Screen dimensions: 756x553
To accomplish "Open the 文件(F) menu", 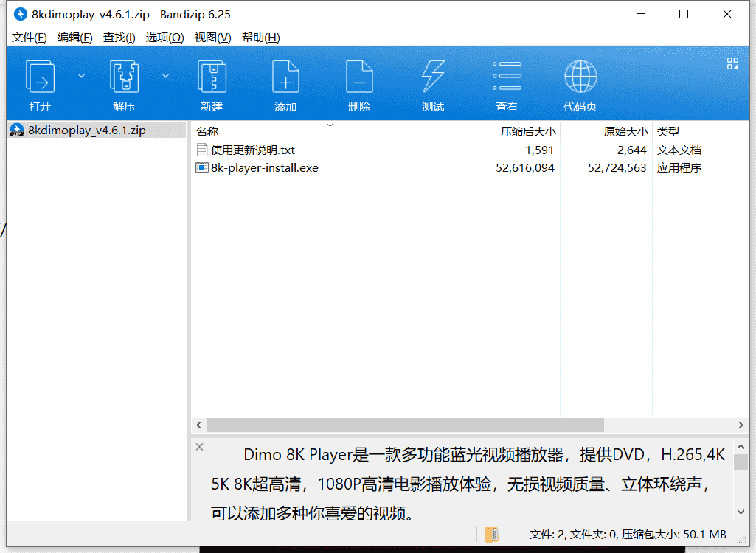I will pyautogui.click(x=29, y=38).
